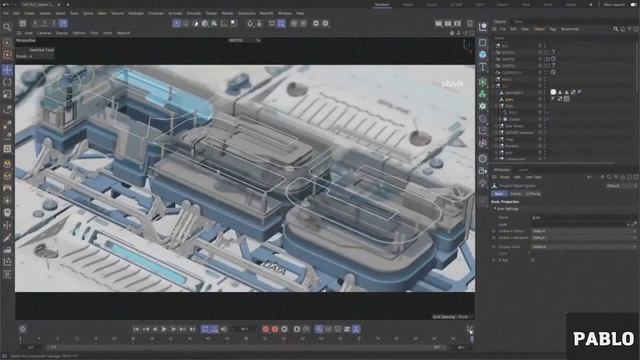
Task: Open the Render menu
Action: click(227, 13)
